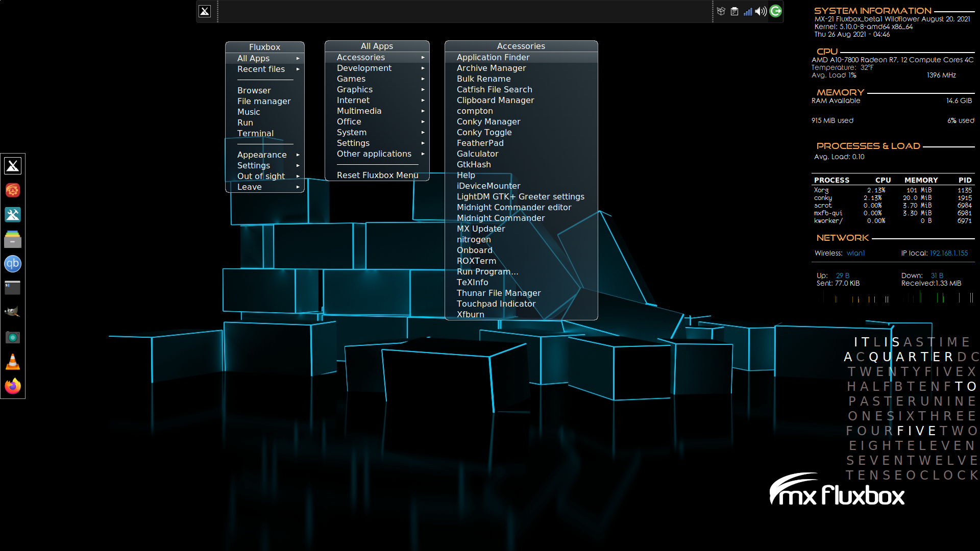Launch Firefox from the dock
Viewport: 980px width, 551px height.
[x=13, y=386]
